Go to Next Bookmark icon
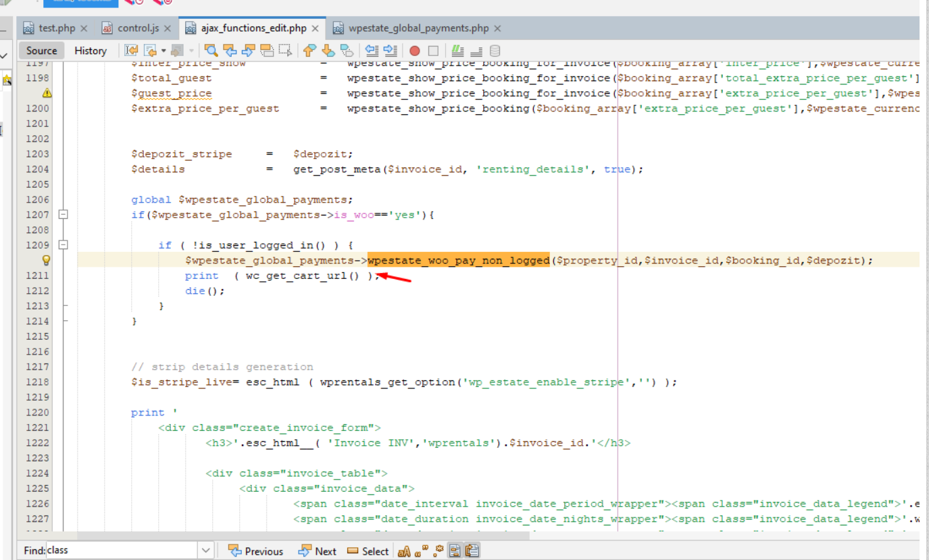This screenshot has width=929, height=560. pyautogui.click(x=328, y=51)
